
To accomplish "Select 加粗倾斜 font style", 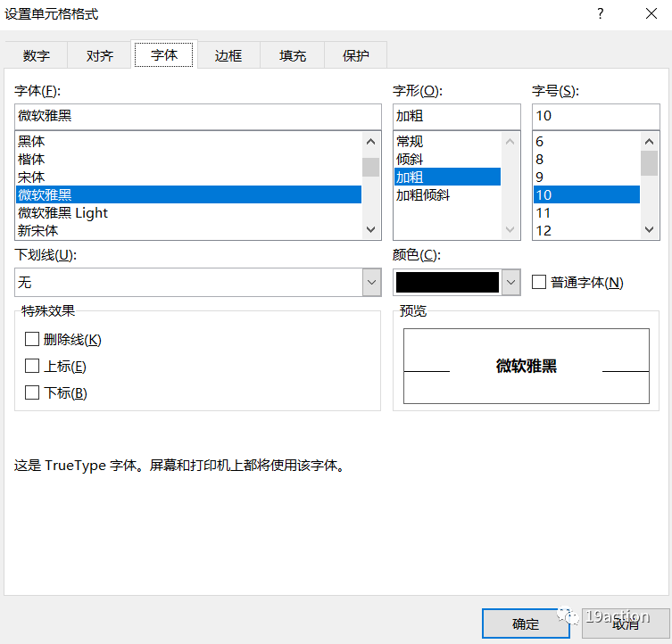I will coord(447,195).
